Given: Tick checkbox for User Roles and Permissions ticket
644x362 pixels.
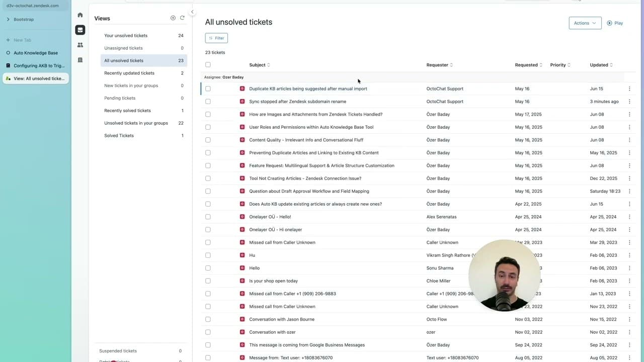Looking at the screenshot, I should point(208,127).
